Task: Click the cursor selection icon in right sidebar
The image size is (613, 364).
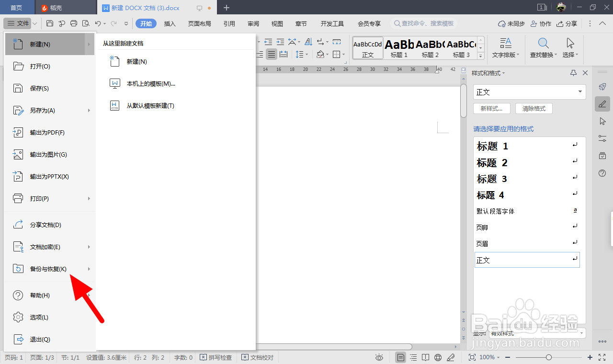Action: point(602,121)
